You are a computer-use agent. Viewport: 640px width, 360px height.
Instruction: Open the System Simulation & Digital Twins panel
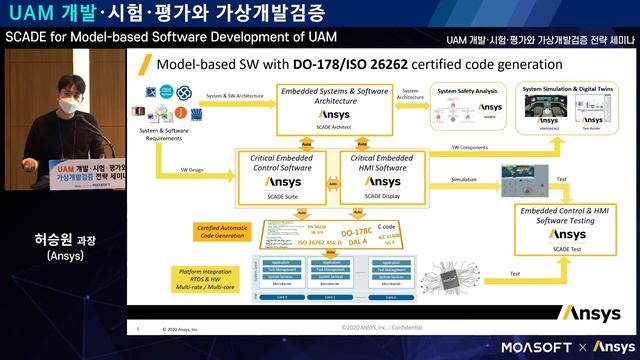click(567, 108)
